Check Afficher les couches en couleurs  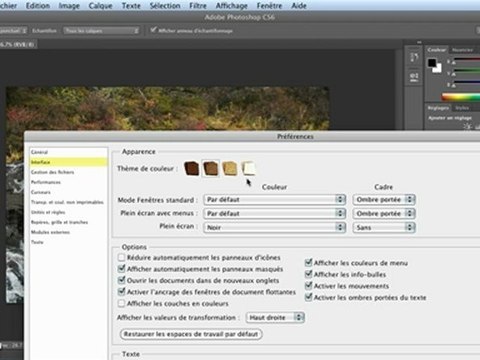pyautogui.click(x=121, y=303)
